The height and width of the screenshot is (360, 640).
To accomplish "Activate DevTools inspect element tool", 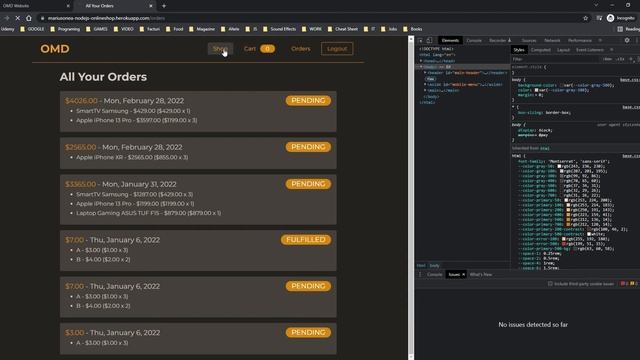I will pos(420,40).
